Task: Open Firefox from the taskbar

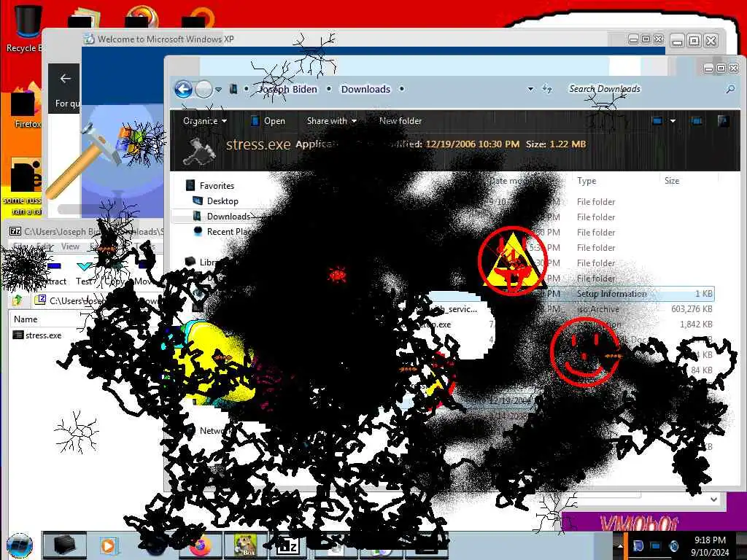Action: (200, 545)
